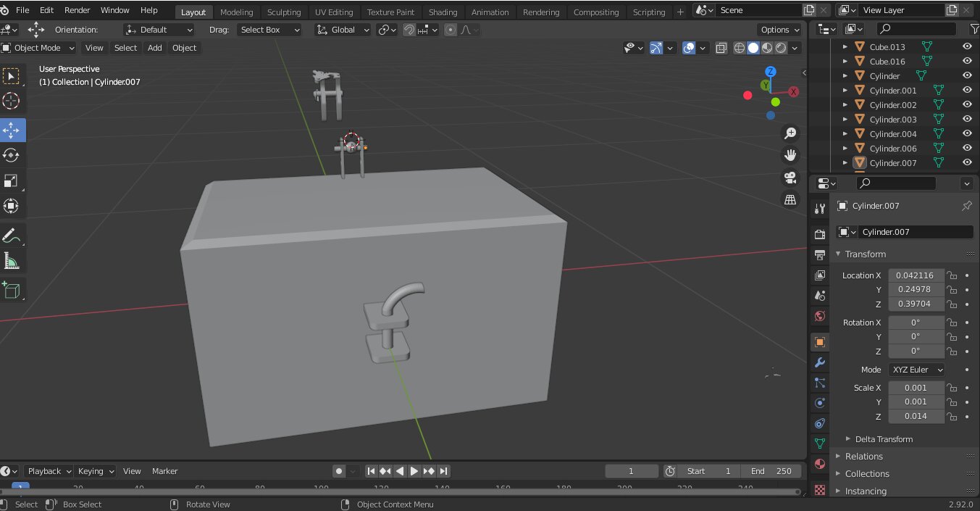Open the Particles properties tab
This screenshot has width=980, height=511.
820,383
